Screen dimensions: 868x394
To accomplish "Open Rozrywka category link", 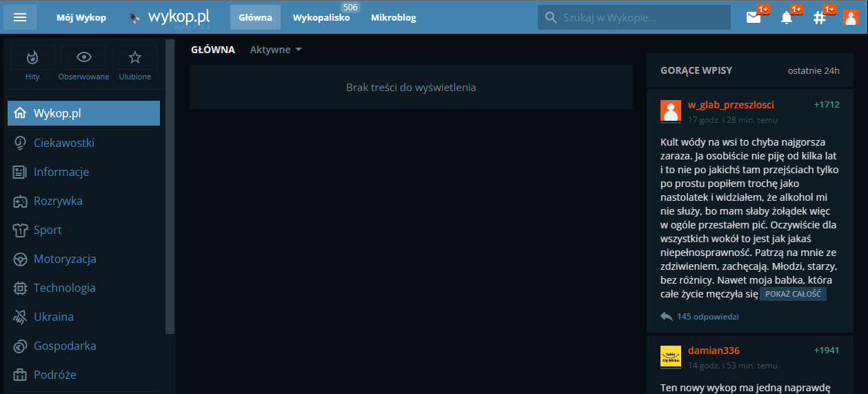I will (x=58, y=201).
